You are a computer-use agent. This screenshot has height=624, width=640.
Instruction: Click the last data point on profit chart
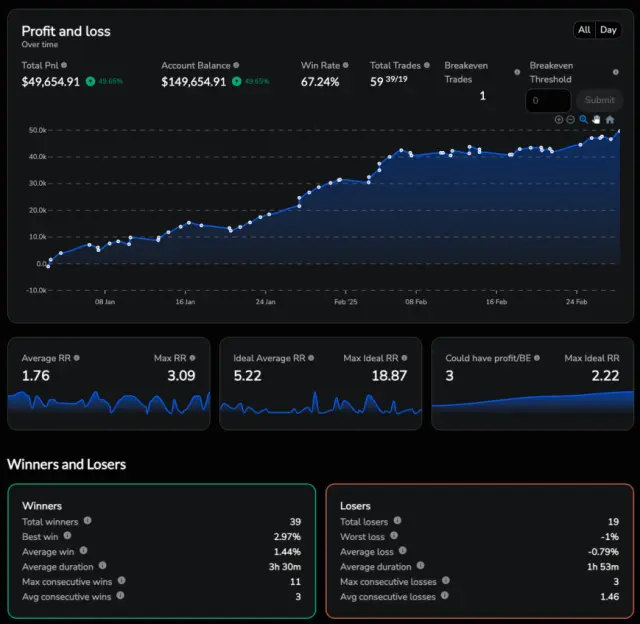[619, 132]
